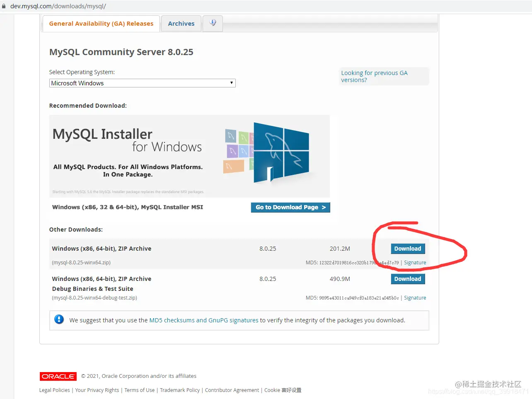This screenshot has height=399, width=532.
Task: Open the information icon tab
Action: click(213, 23)
